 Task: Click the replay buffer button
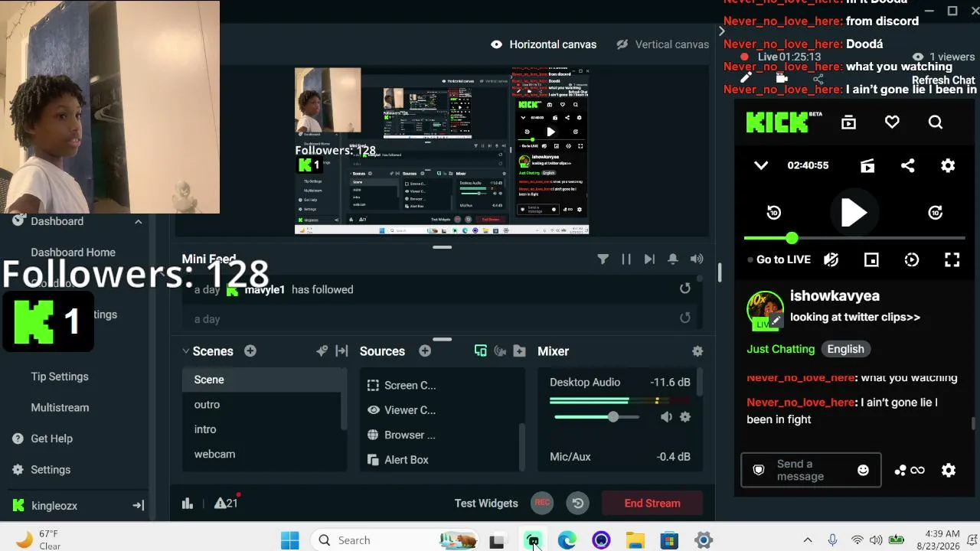(x=578, y=503)
